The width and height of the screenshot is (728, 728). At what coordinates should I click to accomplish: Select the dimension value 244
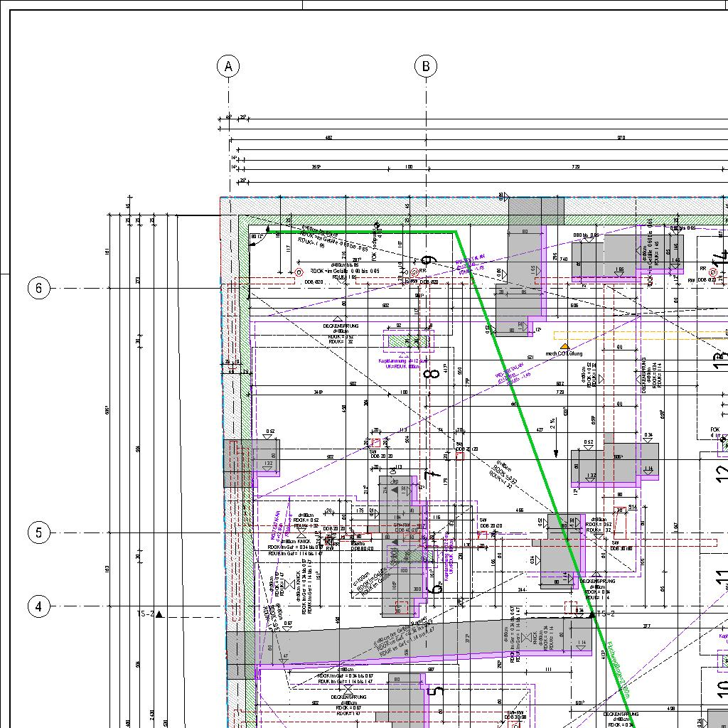tap(522, 590)
